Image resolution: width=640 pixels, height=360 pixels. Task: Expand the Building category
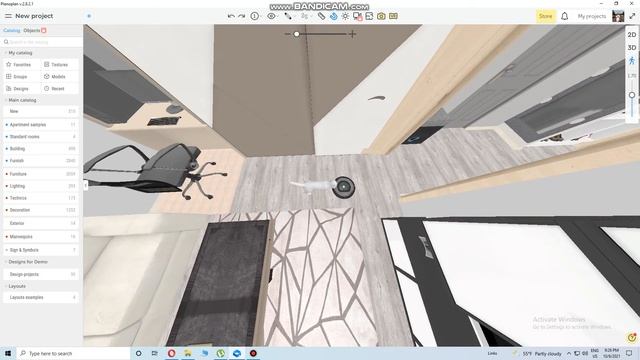click(x=42, y=149)
